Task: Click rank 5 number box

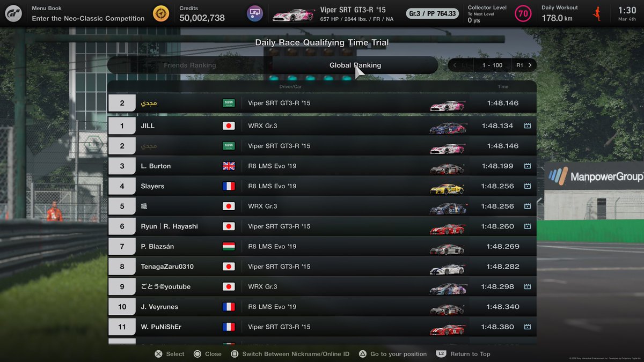Action: (122, 206)
